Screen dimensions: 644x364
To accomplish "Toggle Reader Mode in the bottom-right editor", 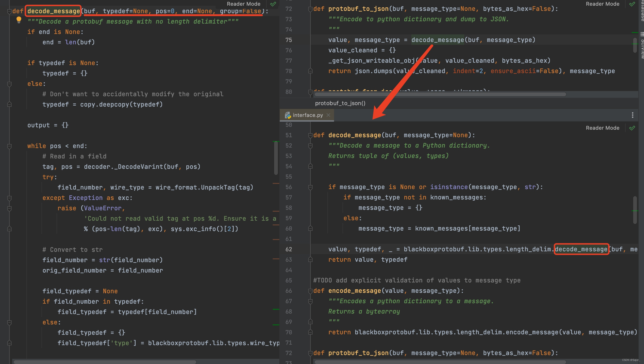I will (x=602, y=128).
